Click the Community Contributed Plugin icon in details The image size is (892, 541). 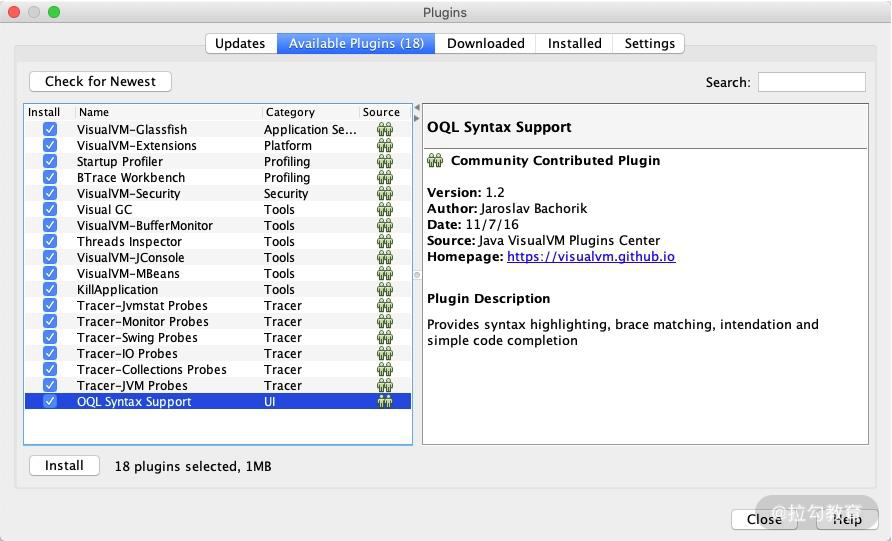coord(435,161)
